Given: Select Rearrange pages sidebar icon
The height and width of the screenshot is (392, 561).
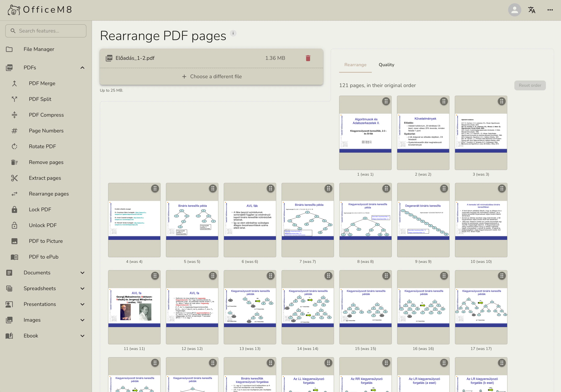Looking at the screenshot, I should [x=14, y=194].
